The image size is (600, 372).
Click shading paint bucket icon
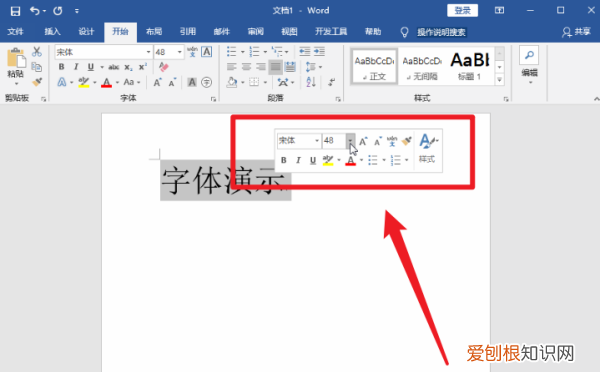(x=232, y=82)
